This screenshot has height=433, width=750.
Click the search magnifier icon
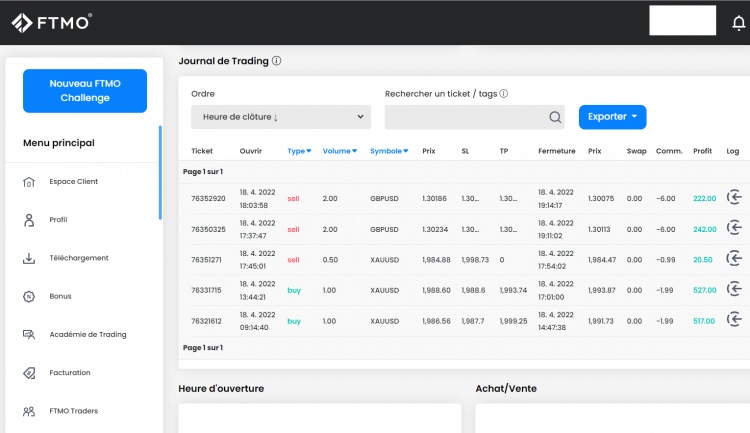click(555, 117)
